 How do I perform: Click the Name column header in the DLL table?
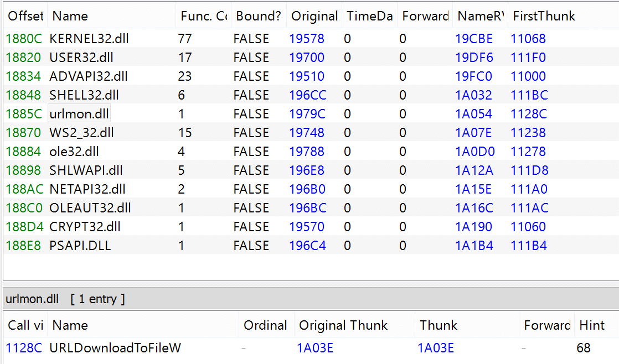coord(111,16)
